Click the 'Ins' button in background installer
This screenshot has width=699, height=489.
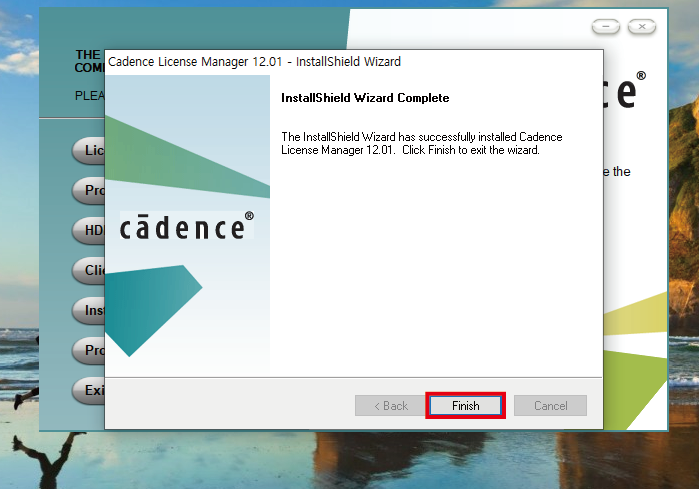(x=89, y=310)
